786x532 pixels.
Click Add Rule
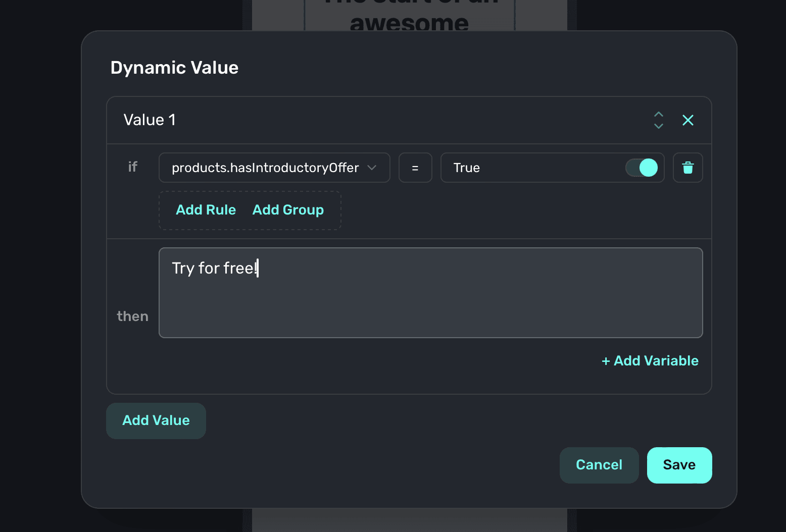(206, 210)
